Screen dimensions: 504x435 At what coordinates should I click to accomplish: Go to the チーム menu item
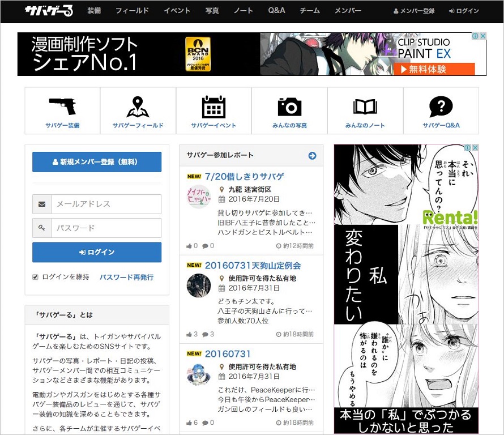tap(310, 11)
